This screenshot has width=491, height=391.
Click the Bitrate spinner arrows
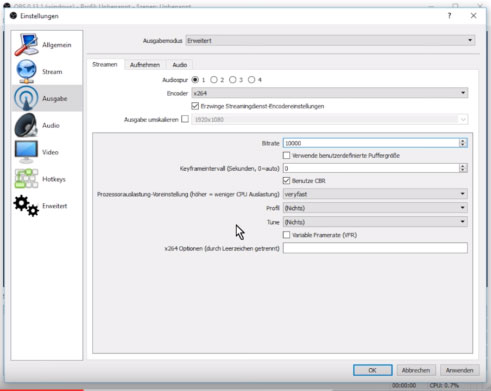pyautogui.click(x=463, y=143)
